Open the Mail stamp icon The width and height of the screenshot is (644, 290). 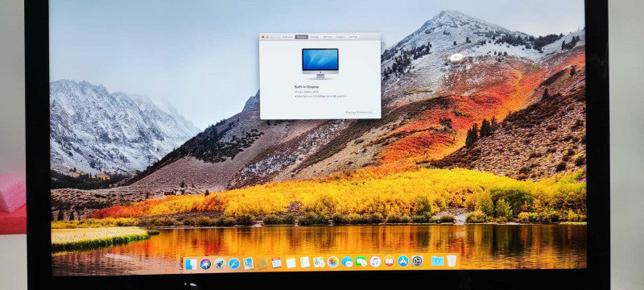click(248, 263)
